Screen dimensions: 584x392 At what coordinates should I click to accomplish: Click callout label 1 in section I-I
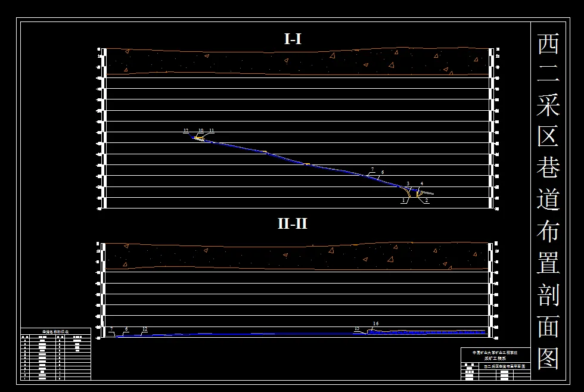[x=403, y=200]
